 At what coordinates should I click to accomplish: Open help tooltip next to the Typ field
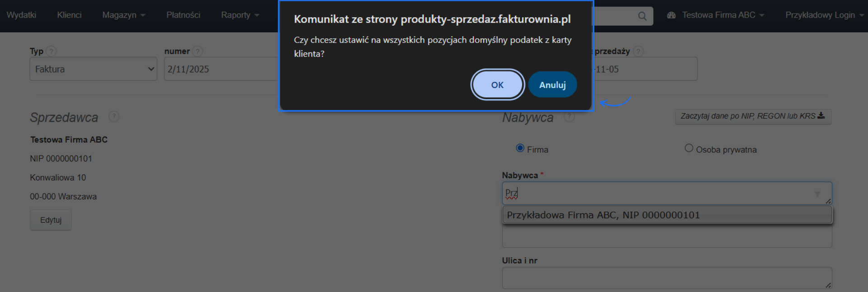tap(51, 51)
